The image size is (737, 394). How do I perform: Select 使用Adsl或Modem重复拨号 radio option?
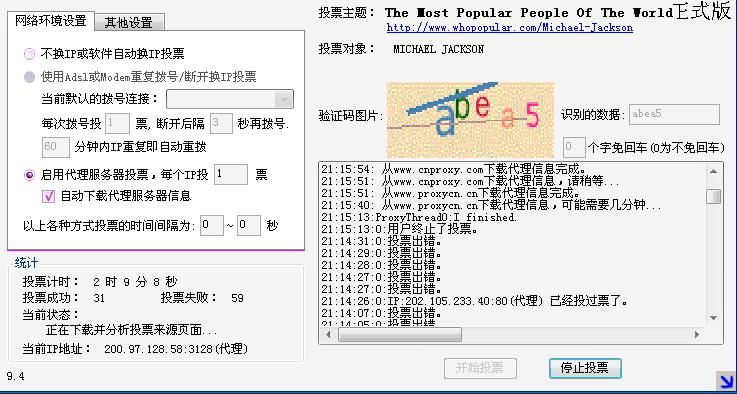(30, 77)
